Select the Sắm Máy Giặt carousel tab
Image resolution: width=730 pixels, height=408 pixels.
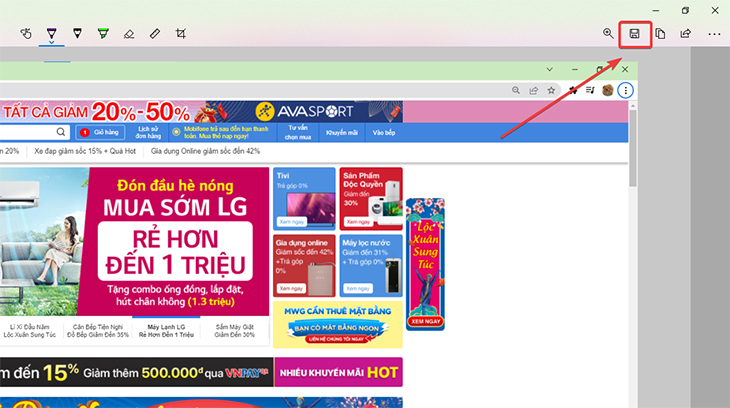(x=235, y=331)
